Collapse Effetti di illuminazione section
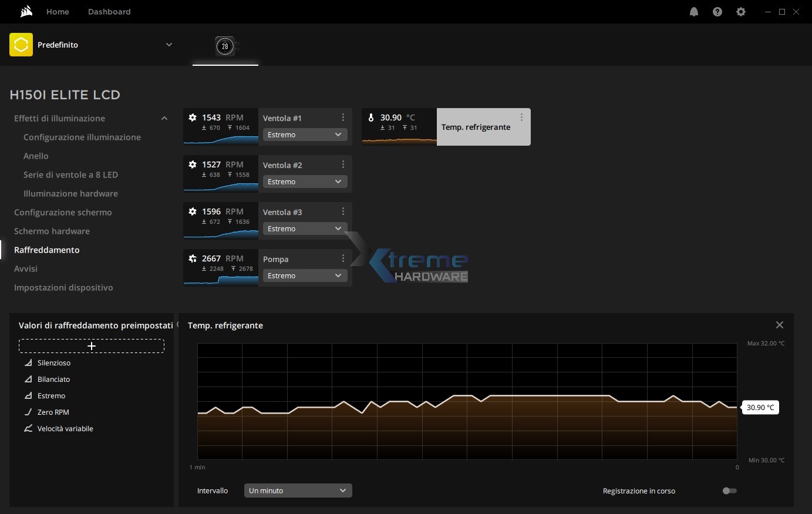The height and width of the screenshot is (514, 812). coord(164,118)
